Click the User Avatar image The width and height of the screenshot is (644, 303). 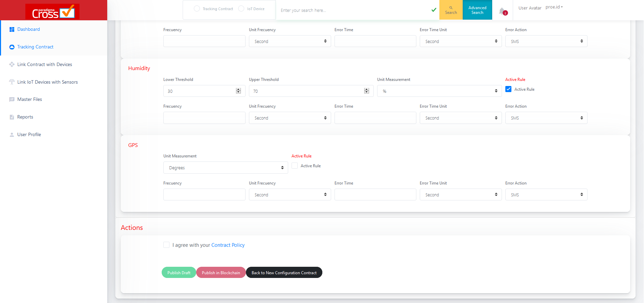(x=530, y=8)
